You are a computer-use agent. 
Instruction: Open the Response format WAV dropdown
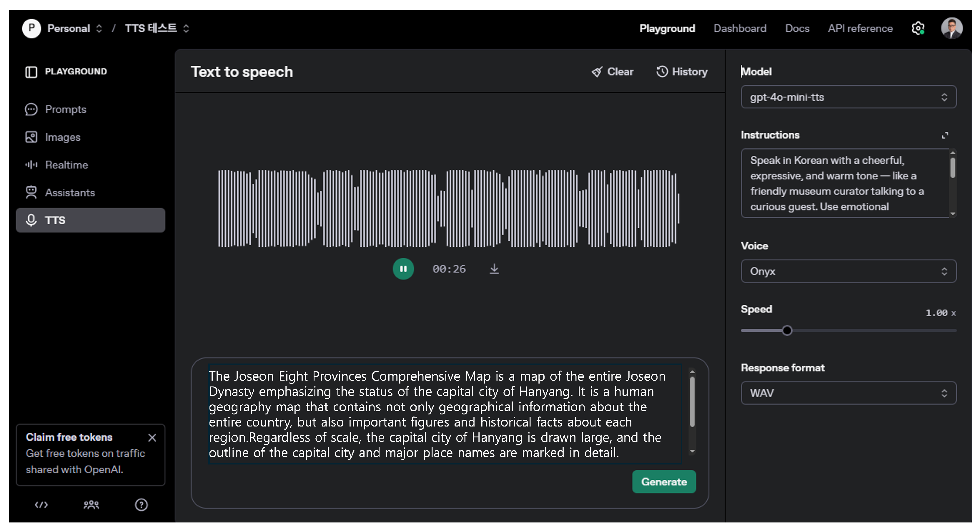point(848,393)
